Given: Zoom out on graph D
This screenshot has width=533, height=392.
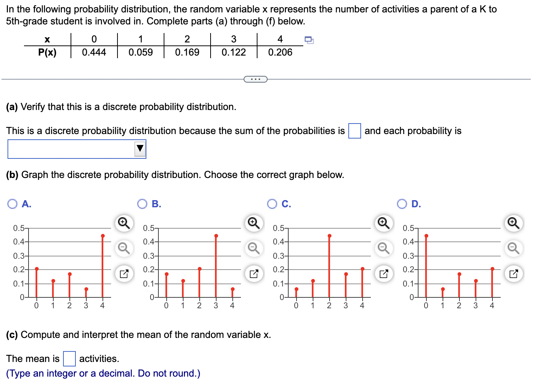Looking at the screenshot, I should pyautogui.click(x=513, y=248).
